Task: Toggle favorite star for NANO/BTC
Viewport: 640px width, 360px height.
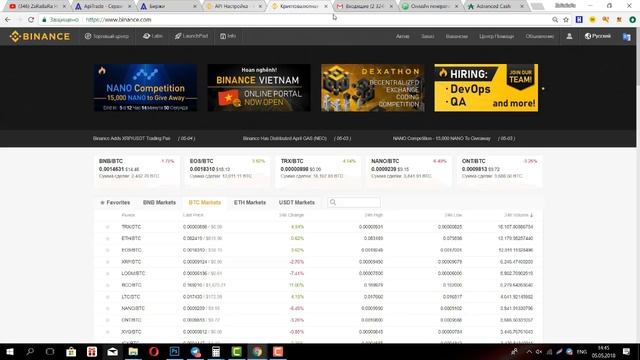Action: pyautogui.click(x=107, y=309)
